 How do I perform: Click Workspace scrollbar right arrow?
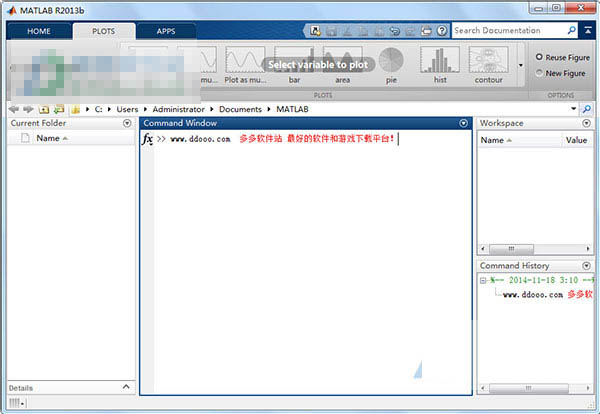[588, 249]
